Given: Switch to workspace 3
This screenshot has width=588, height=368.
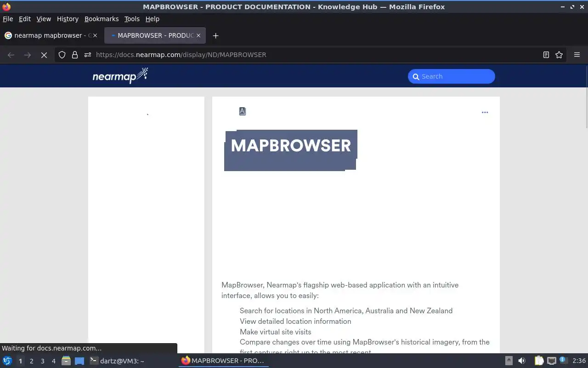Looking at the screenshot, I should [x=42, y=361].
